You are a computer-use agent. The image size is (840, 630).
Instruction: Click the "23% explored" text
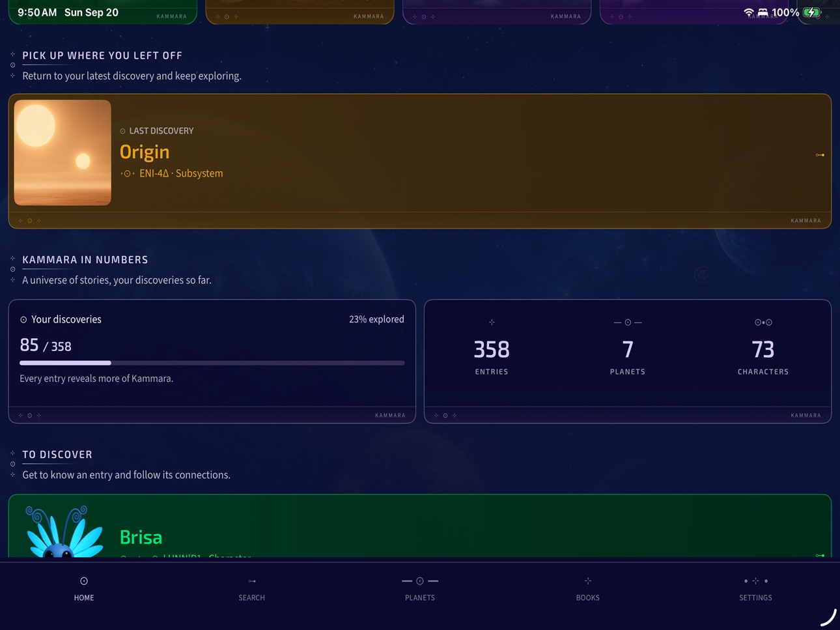[x=376, y=319]
